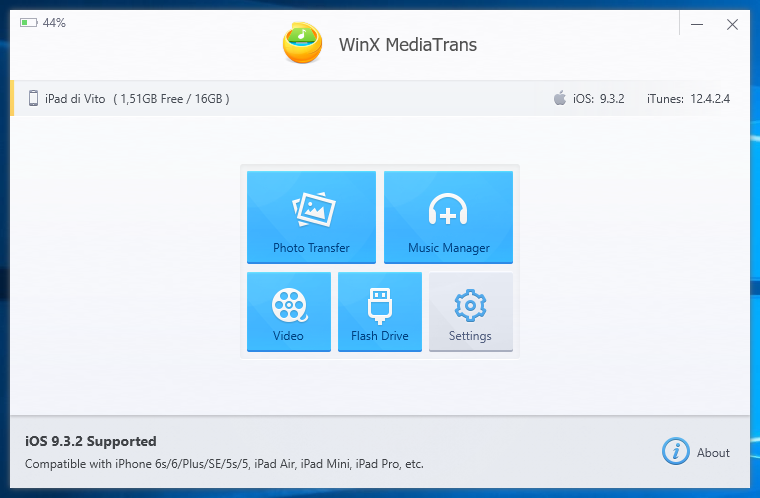Open the Video tile
Image resolution: width=760 pixels, height=498 pixels.
point(289,311)
